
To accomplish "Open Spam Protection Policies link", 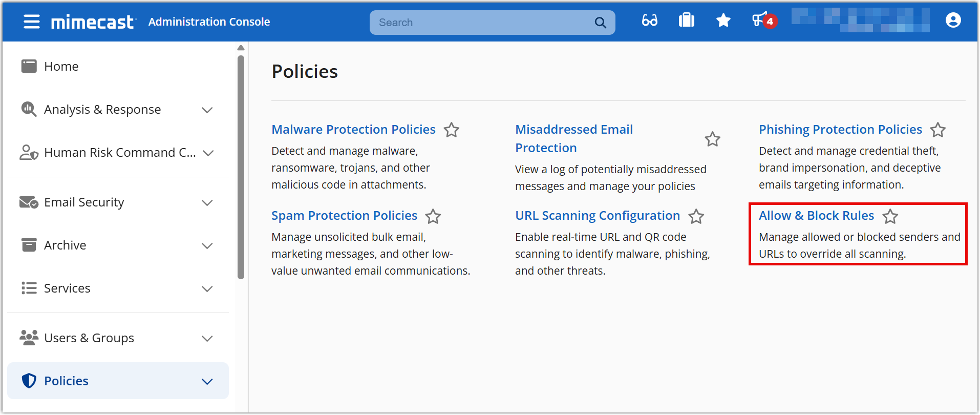I will click(x=344, y=216).
